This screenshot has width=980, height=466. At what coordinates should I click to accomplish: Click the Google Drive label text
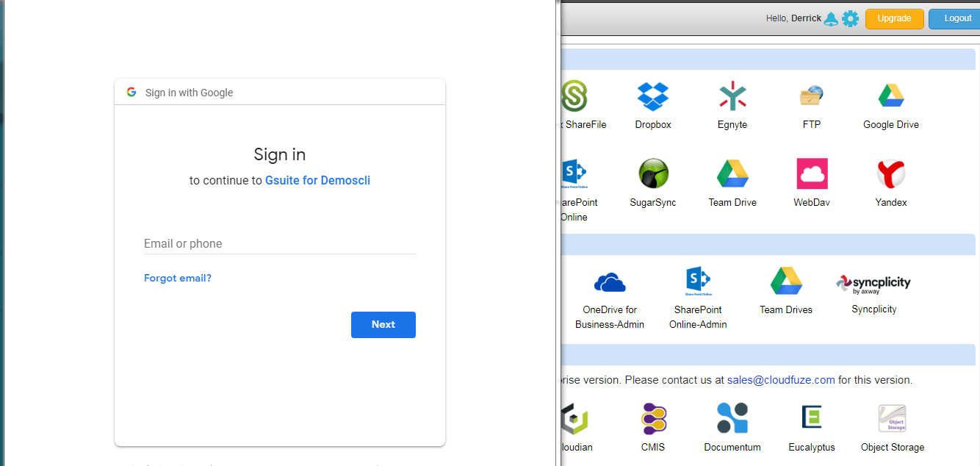click(891, 125)
